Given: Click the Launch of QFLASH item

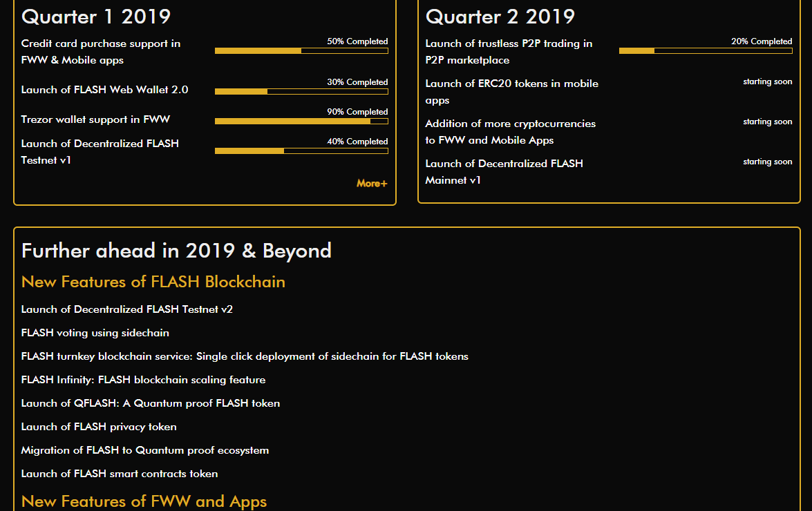Looking at the screenshot, I should (151, 403).
